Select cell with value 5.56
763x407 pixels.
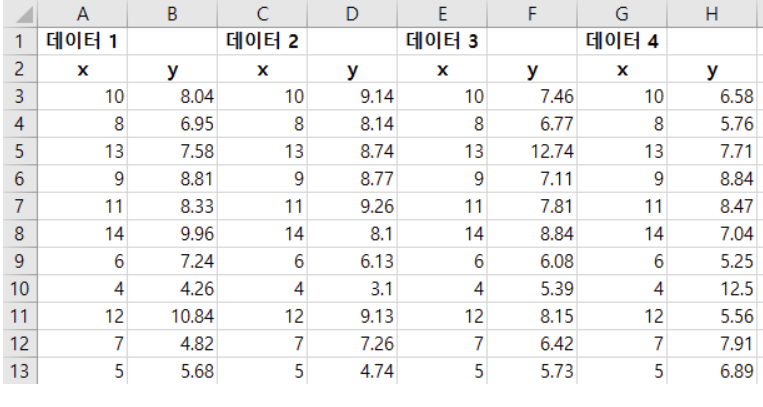tap(711, 316)
